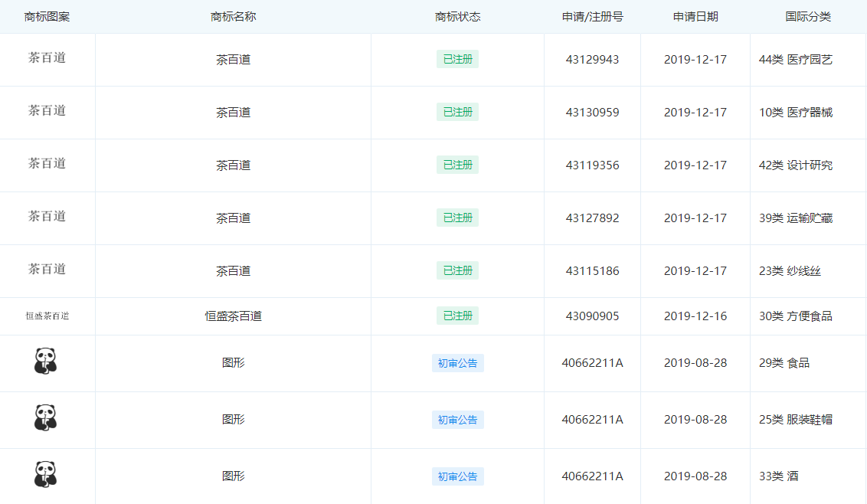Viewport: 867px width, 504px height.
Task: Click the 商标名称 column header
Action: point(234,17)
